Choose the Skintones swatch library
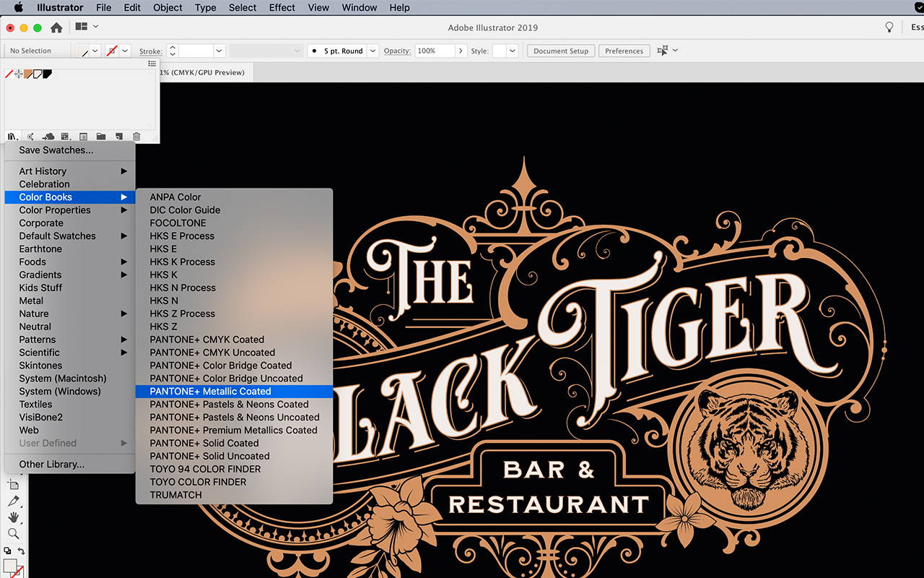The height and width of the screenshot is (578, 924). coord(69,366)
